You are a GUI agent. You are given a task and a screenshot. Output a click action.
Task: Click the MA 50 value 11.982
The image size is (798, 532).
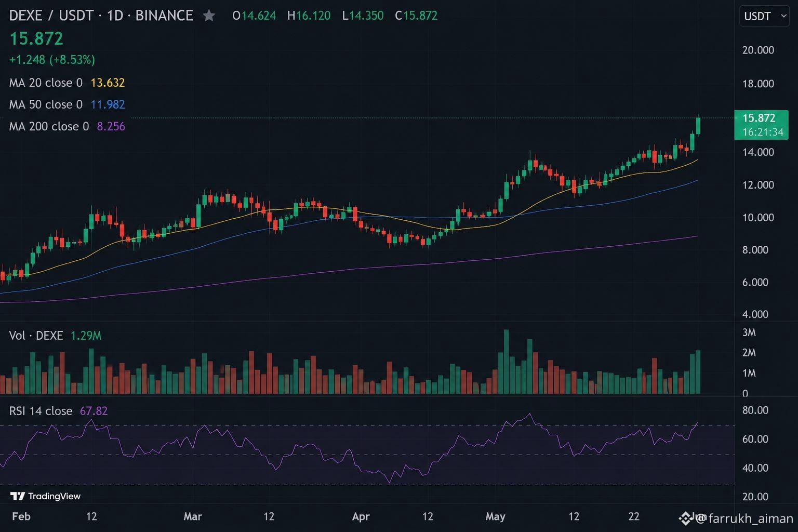coord(108,104)
